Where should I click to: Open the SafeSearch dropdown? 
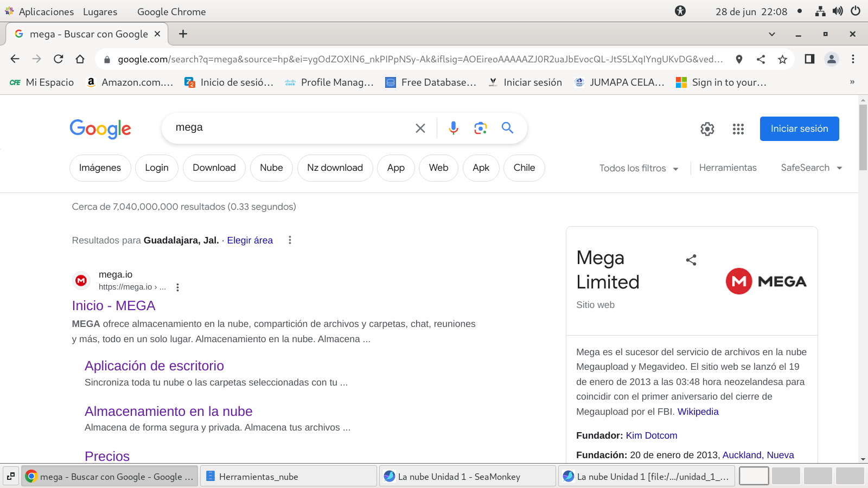811,168
